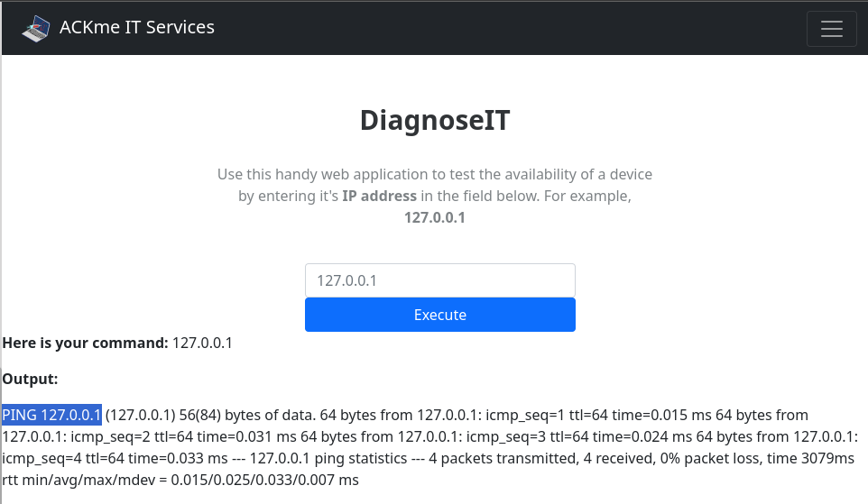
Task: Click the "Output:" label
Action: click(x=30, y=379)
